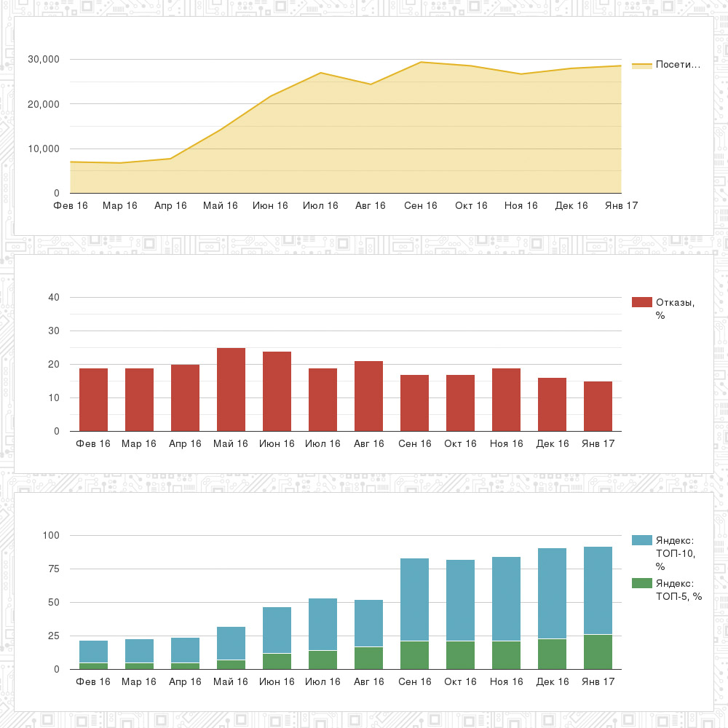
Task: Click the red bounce-rate bar for Окт 16
Action: click(461, 403)
